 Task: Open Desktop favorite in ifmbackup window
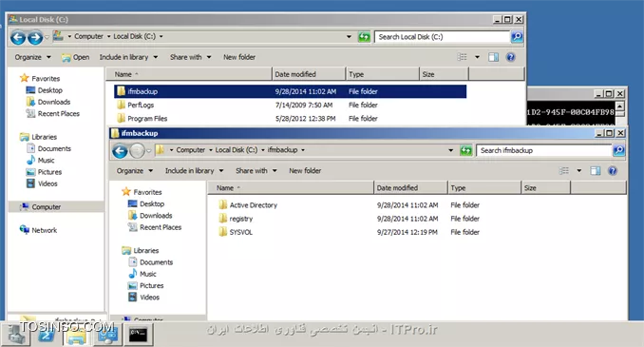[146, 204]
